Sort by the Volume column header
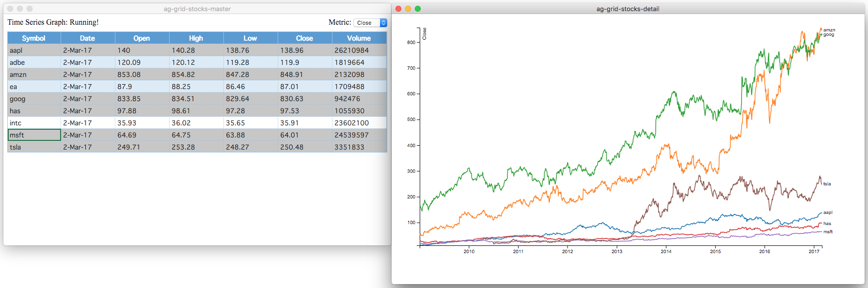Image resolution: width=868 pixels, height=288 pixels. (359, 38)
